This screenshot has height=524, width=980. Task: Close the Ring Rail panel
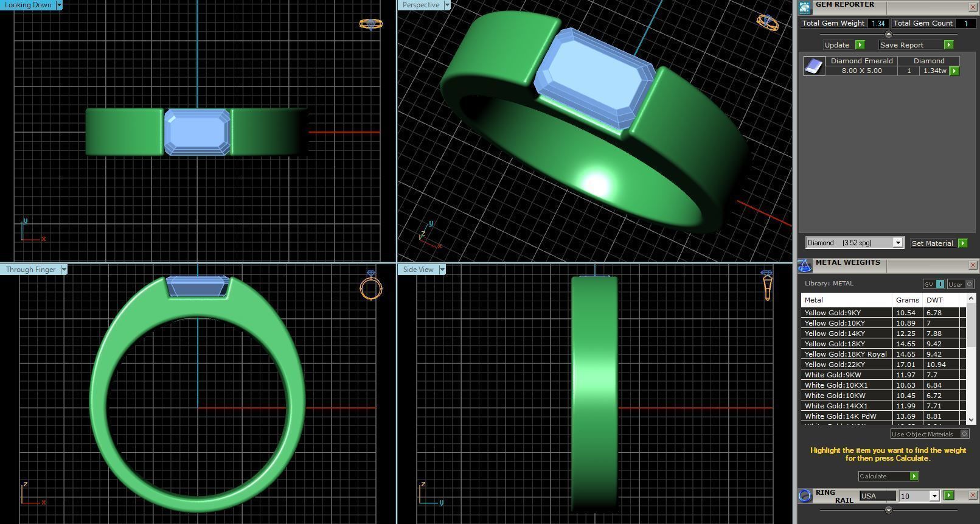coord(973,495)
